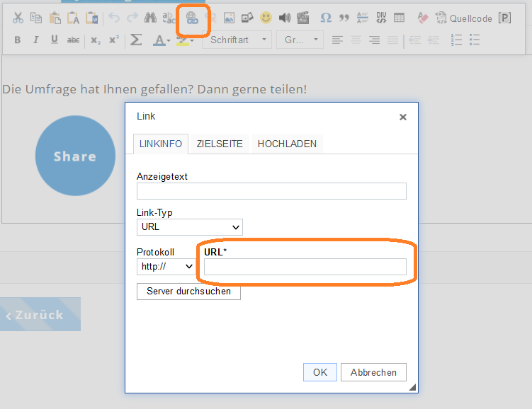Open the Link-Typ dropdown

(190, 227)
